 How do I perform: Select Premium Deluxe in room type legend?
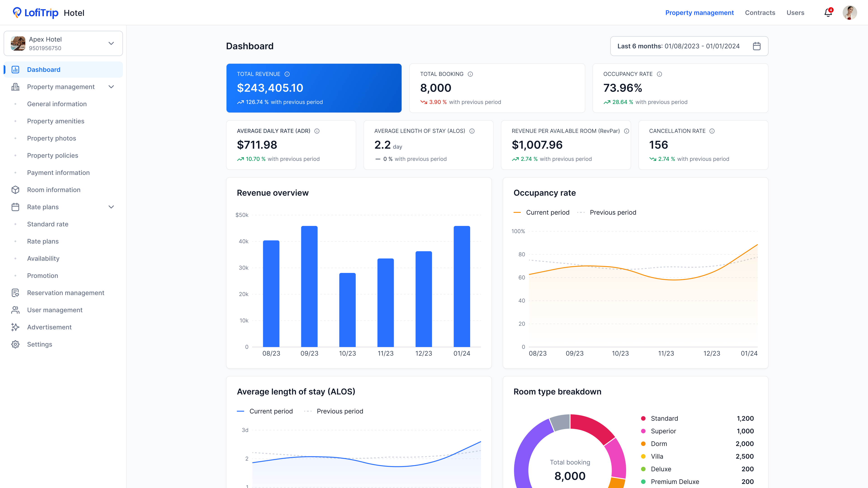675,482
